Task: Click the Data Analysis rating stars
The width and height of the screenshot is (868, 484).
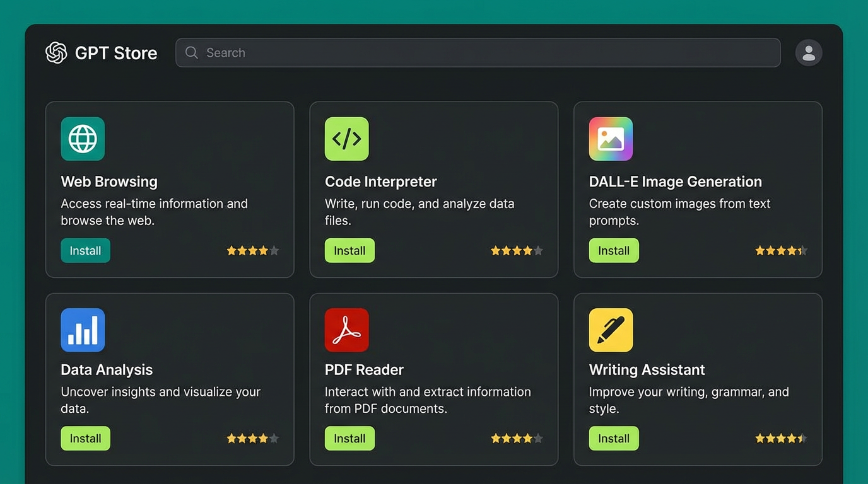Action: (252, 438)
